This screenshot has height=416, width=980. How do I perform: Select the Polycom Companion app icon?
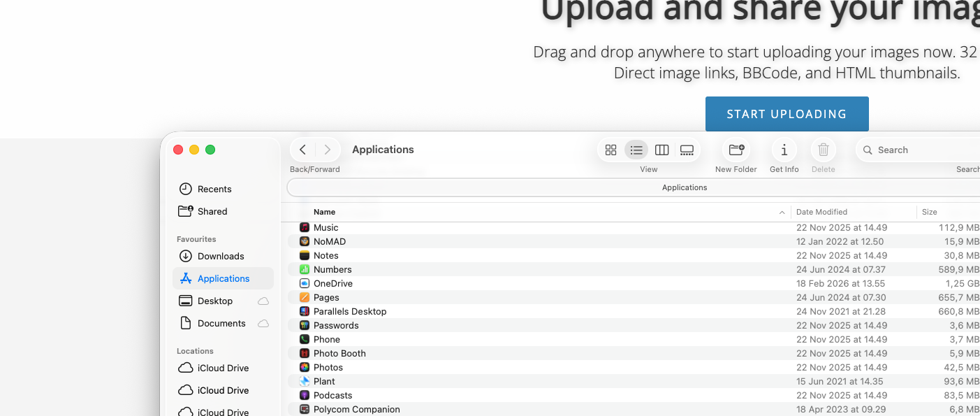tap(305, 409)
